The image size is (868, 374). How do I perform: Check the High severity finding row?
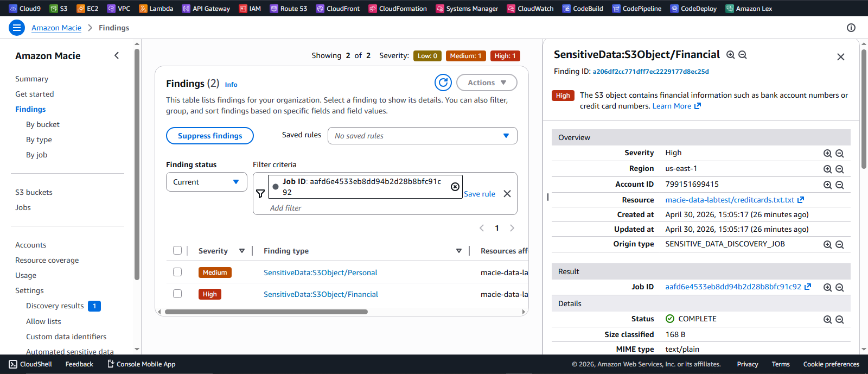177,294
